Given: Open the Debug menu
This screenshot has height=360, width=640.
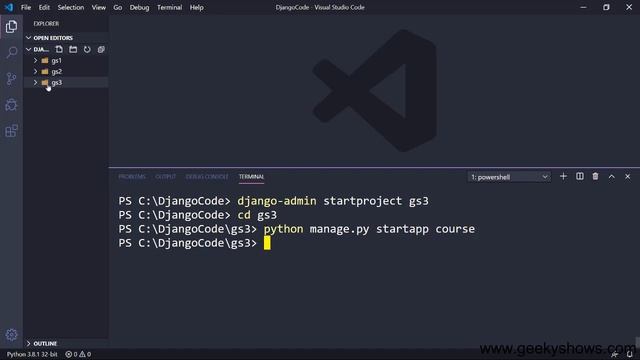Looking at the screenshot, I should (x=139, y=7).
